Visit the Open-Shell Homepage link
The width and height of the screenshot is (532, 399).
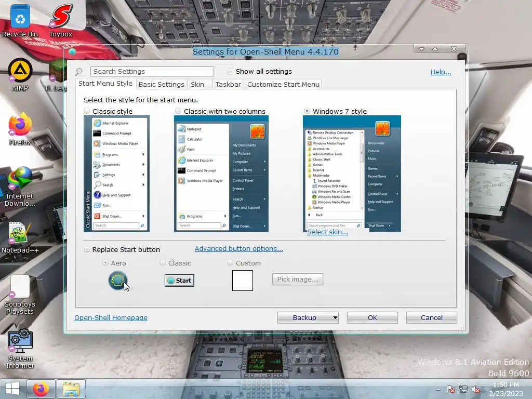tap(111, 318)
